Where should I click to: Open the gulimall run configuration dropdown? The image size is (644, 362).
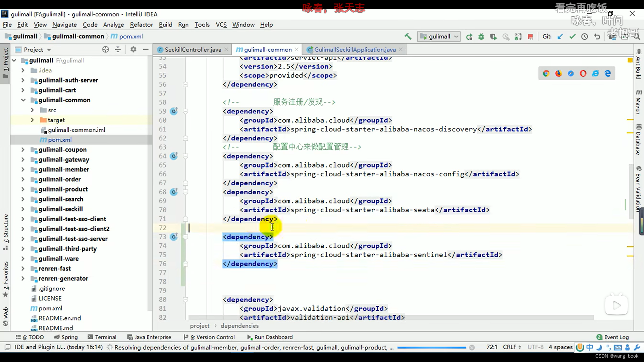click(439, 37)
